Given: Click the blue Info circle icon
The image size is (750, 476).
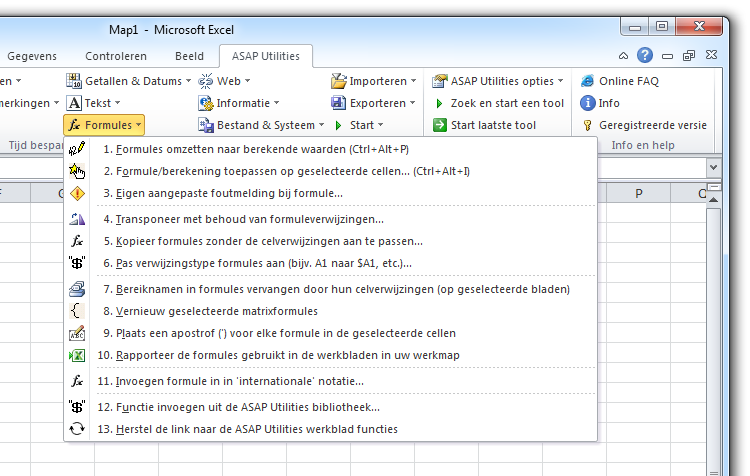Looking at the screenshot, I should click(x=587, y=103).
